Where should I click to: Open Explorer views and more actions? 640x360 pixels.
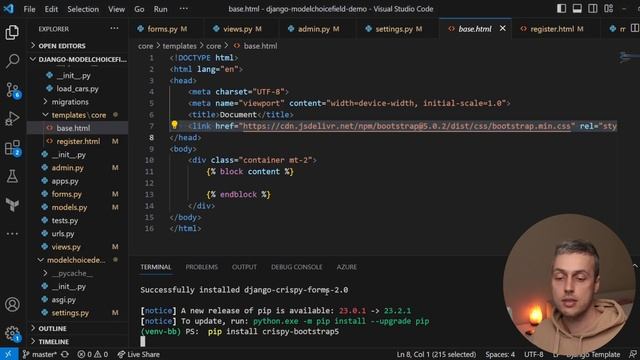(x=114, y=29)
